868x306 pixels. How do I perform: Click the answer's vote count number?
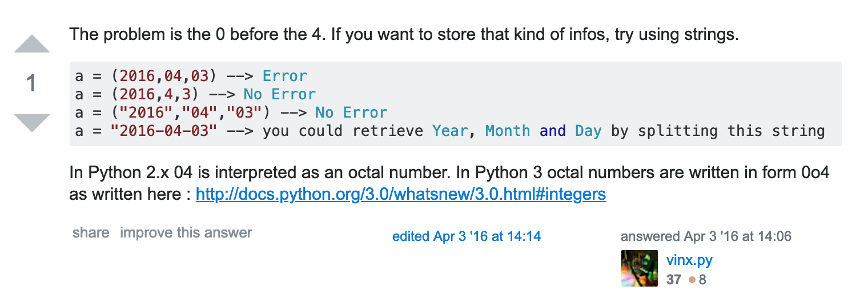(x=32, y=84)
